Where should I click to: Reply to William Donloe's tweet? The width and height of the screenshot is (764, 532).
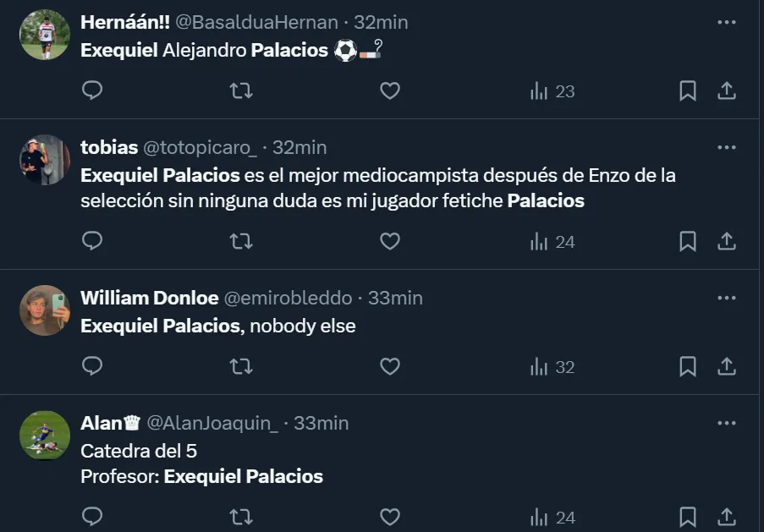pos(92,366)
